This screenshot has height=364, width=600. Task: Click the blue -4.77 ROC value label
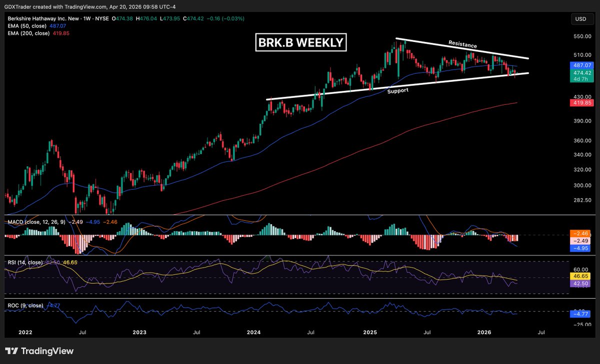tap(581, 314)
